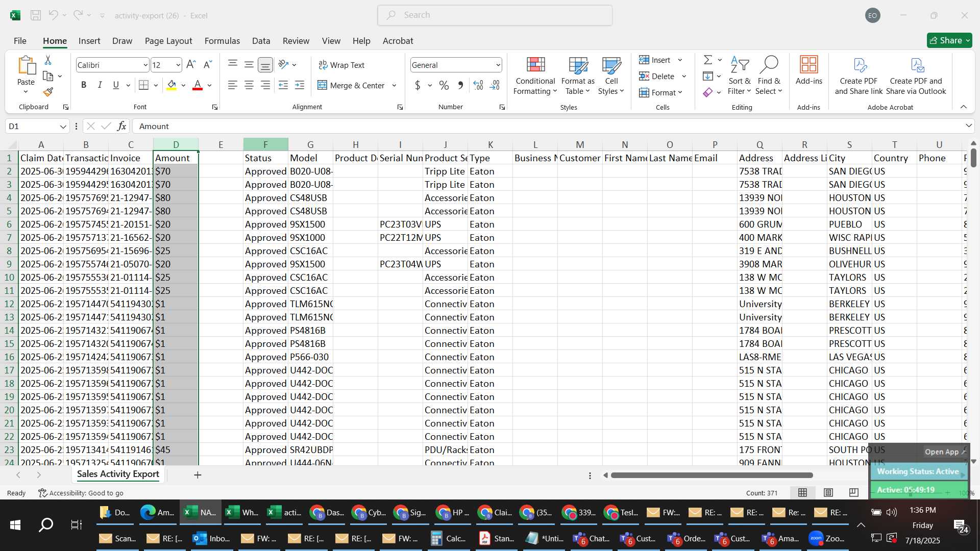Toggle Bold formatting
Screen dimensions: 980x551
click(x=84, y=85)
